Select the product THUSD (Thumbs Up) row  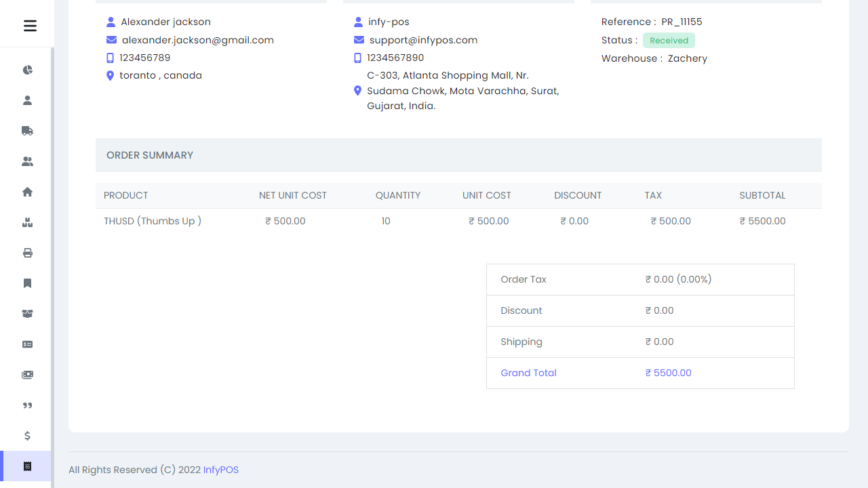pos(152,221)
